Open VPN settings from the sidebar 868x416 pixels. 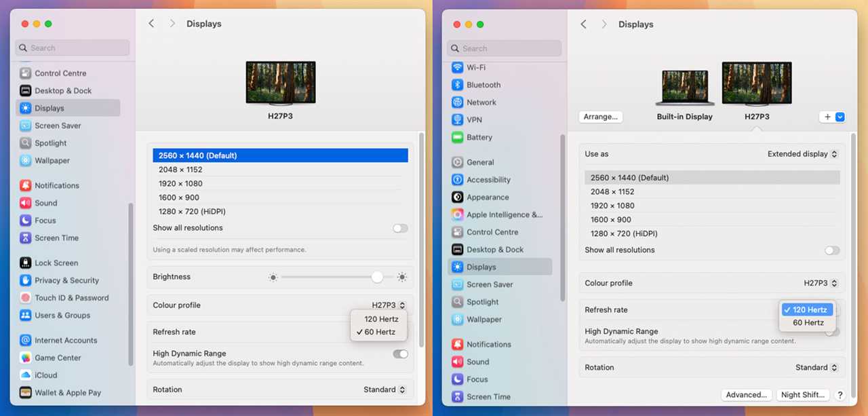tap(474, 119)
